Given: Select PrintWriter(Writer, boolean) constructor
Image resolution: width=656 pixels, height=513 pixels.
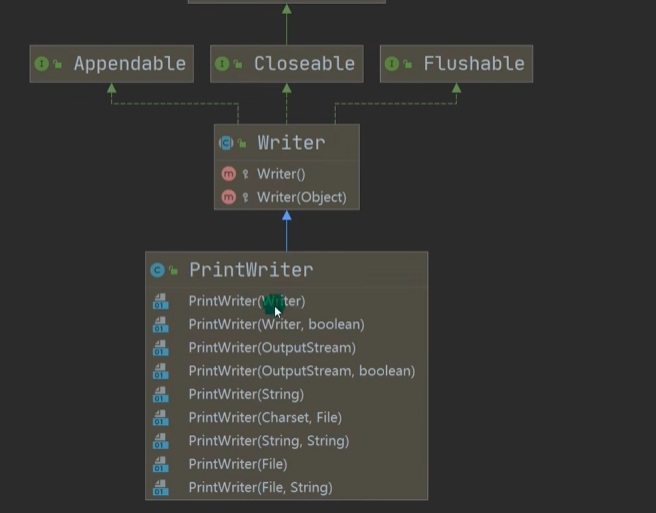Looking at the screenshot, I should pyautogui.click(x=287, y=324).
